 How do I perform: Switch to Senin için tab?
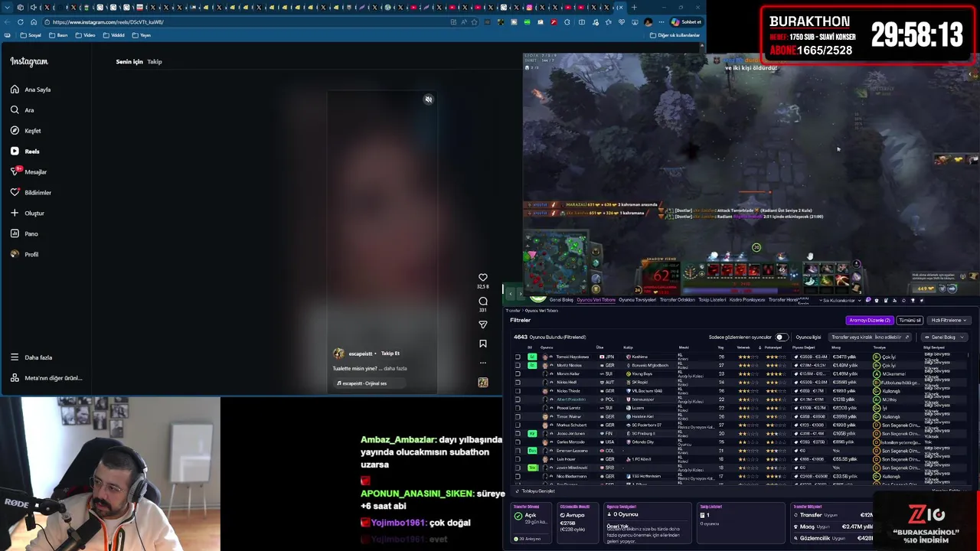pos(129,62)
